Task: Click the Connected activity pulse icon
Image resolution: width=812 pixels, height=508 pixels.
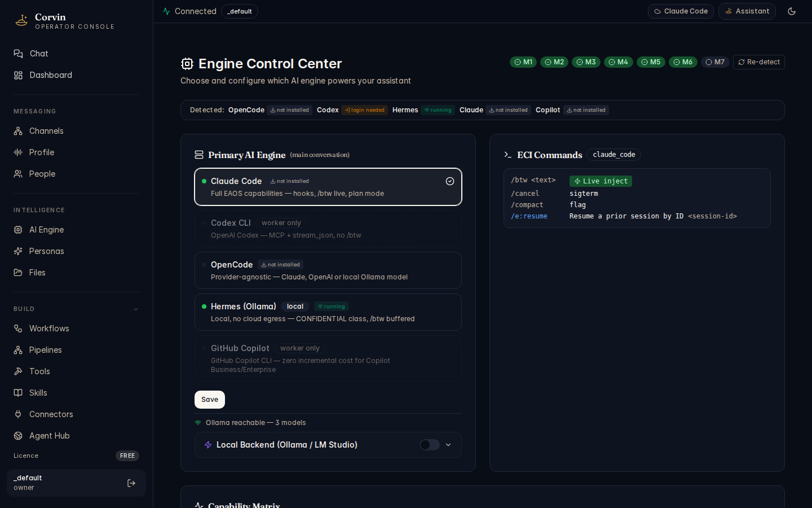Action: click(166, 11)
